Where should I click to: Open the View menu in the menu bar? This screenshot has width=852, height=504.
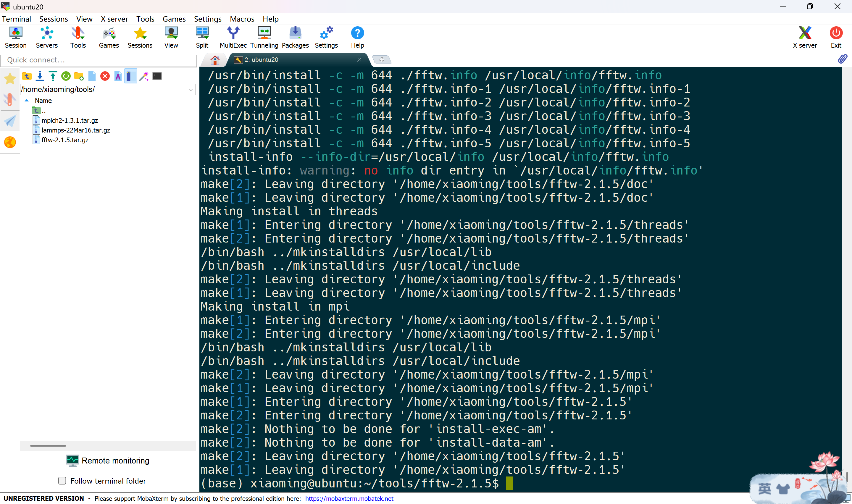[x=84, y=19]
